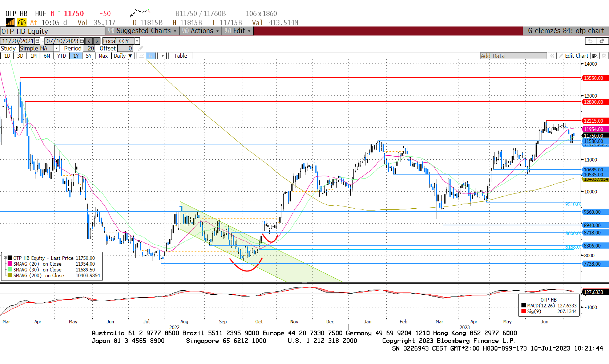Select the 6M range tab
Image resolution: width=609 pixels, height=364 pixels.
pos(47,56)
